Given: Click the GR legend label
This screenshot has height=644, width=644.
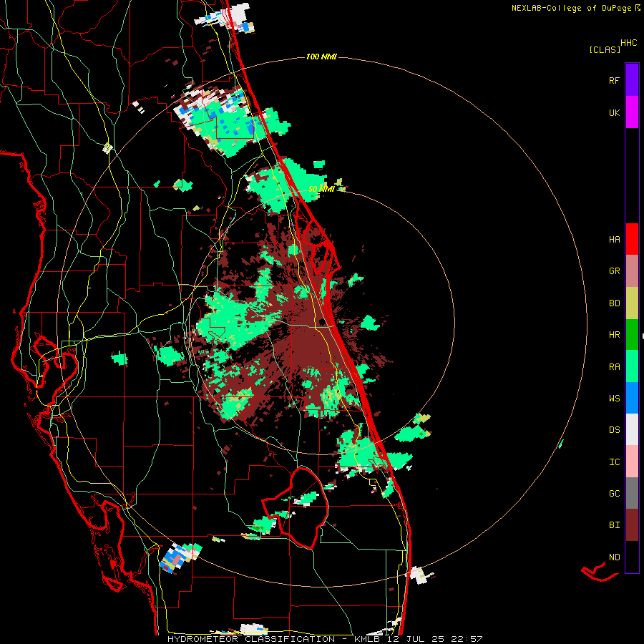Looking at the screenshot, I should click(x=614, y=271).
